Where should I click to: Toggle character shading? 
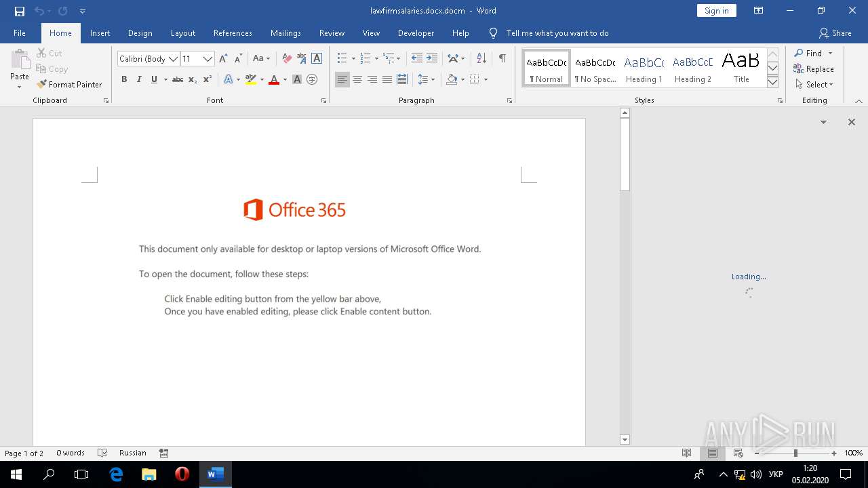pyautogui.click(x=297, y=79)
